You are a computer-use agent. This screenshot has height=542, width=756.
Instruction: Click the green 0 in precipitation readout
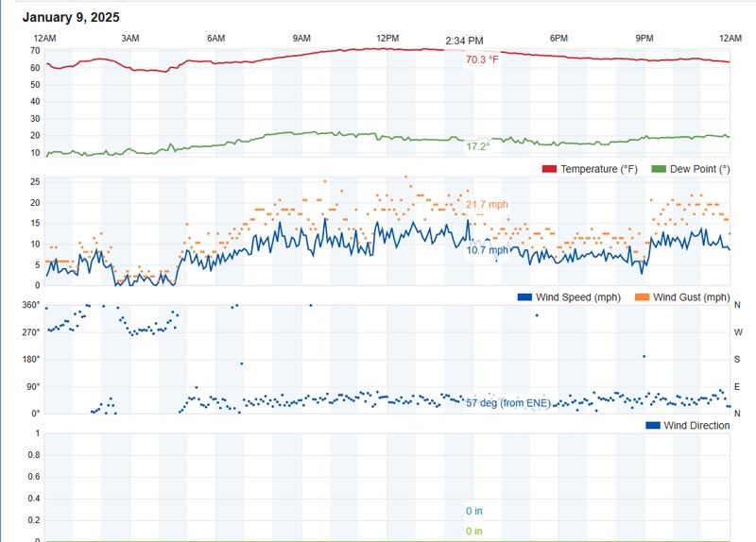(x=474, y=532)
